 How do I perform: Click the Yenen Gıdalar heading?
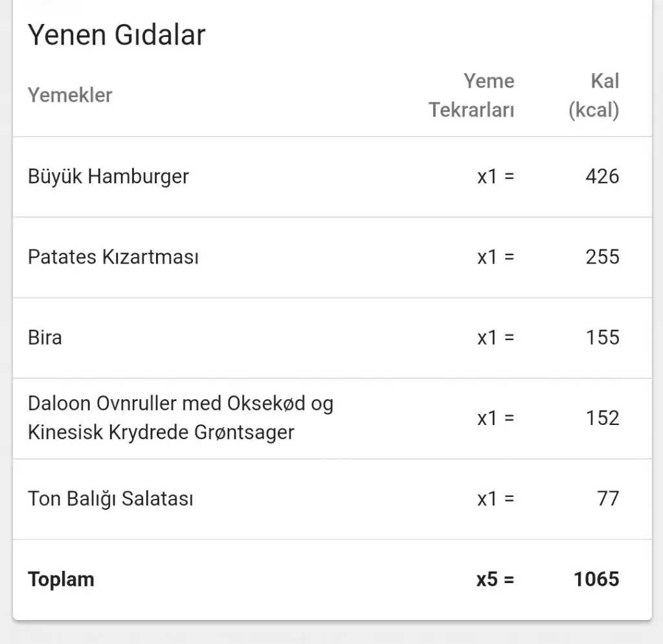point(117,35)
